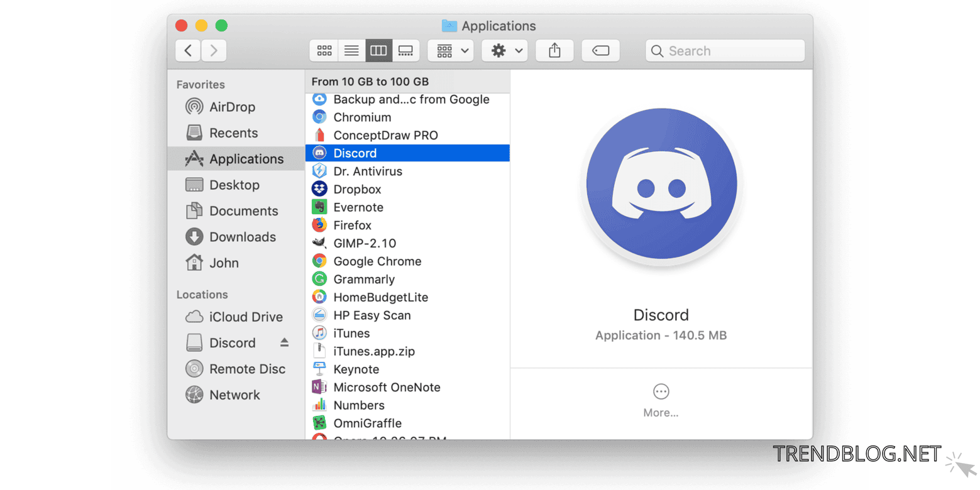The height and width of the screenshot is (490, 980).
Task: Select Network under Locations
Action: pos(235,395)
